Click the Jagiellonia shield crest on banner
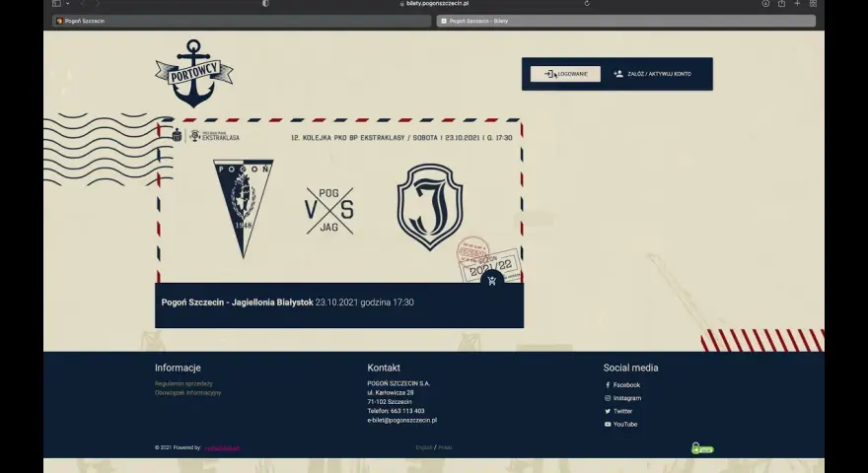 (430, 207)
